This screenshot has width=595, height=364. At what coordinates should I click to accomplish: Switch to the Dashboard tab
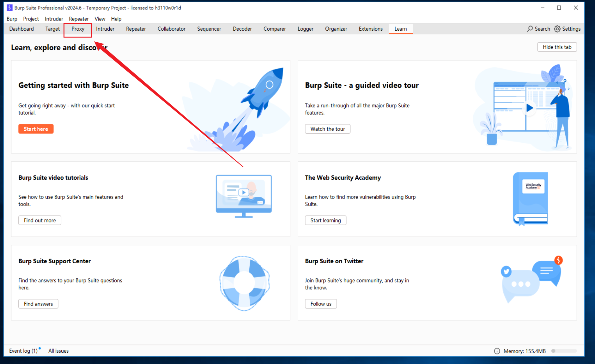21,29
